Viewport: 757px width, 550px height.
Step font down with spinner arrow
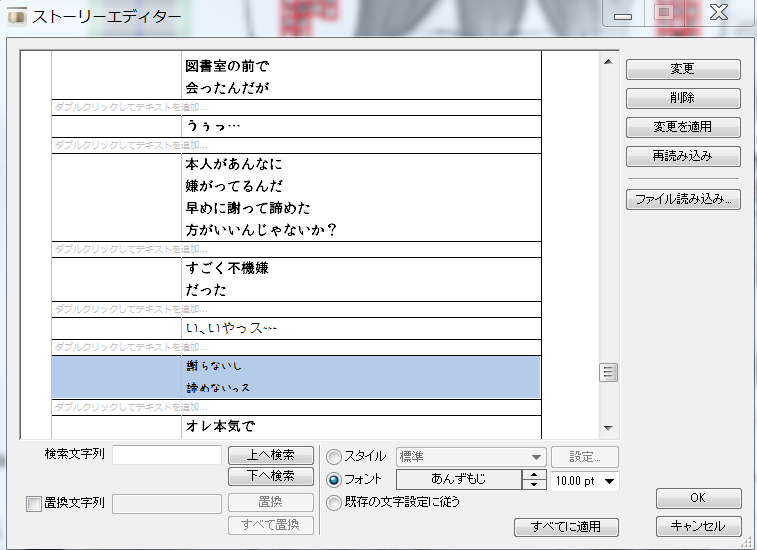coord(534,485)
